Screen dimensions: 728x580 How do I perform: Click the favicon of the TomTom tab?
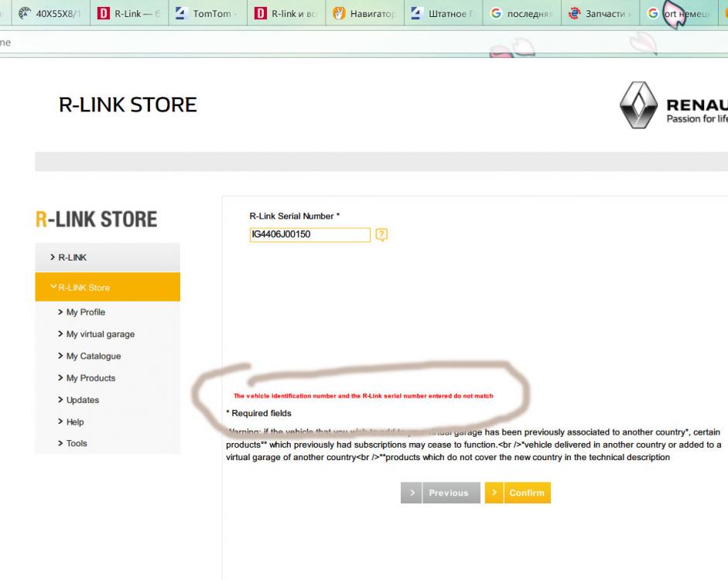coord(180,13)
